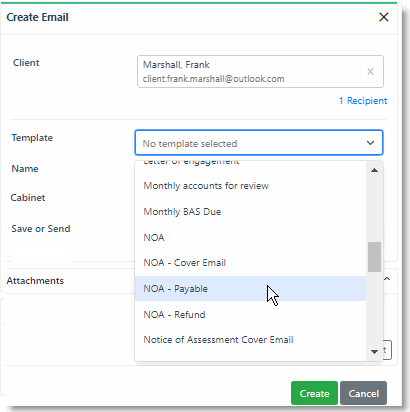Viewport: 410px width, 412px height.
Task: Click the template list scrollbar thumb
Action: pyautogui.click(x=374, y=257)
